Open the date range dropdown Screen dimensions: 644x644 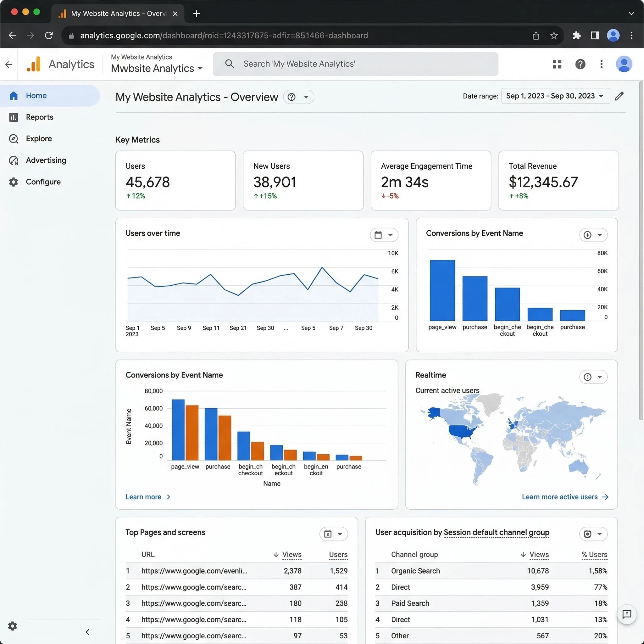pyautogui.click(x=555, y=96)
